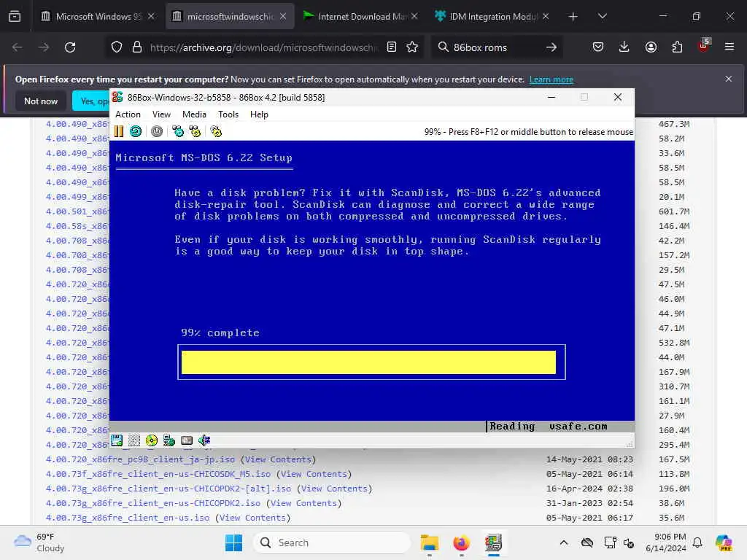This screenshot has height=560, width=747.
Task: Open the 86Box View menu
Action: [x=161, y=114]
